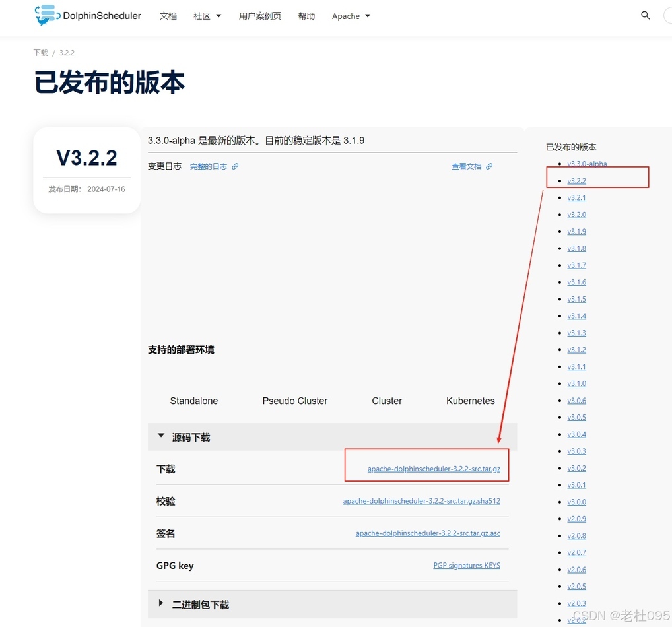The height and width of the screenshot is (627, 672).
Task: Select the Standalone deployment tab
Action: tap(193, 401)
